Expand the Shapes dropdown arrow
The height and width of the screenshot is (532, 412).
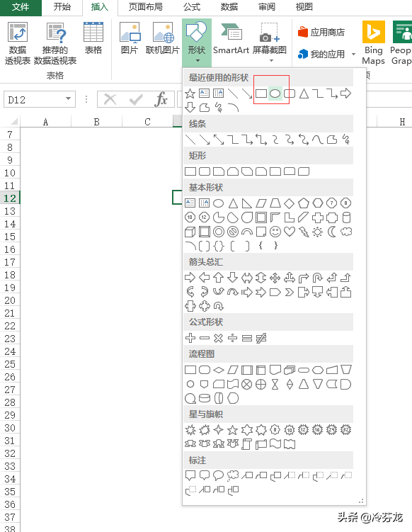198,61
